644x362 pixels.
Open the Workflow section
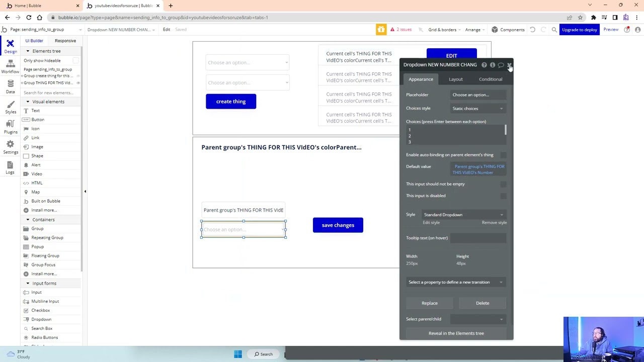pyautogui.click(x=10, y=66)
